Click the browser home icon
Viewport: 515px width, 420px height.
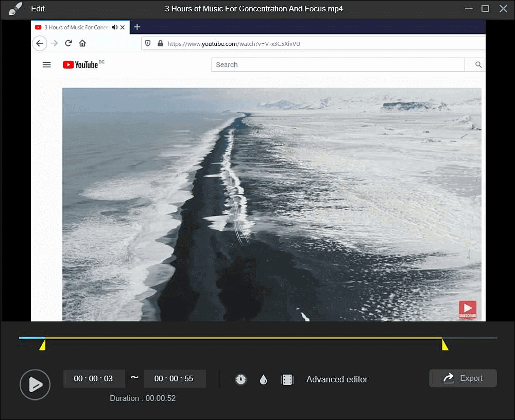(82, 43)
